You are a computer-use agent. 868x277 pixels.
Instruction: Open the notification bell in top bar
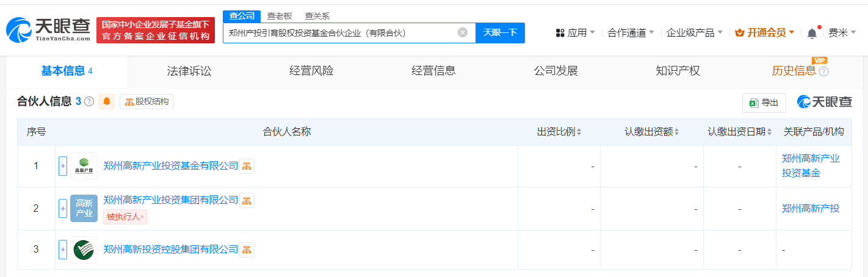coord(811,33)
